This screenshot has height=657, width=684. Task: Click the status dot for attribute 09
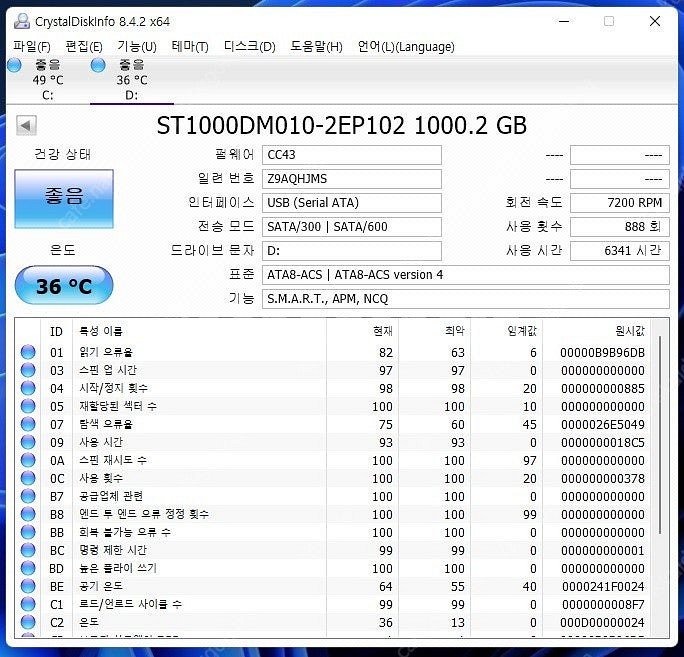(28, 441)
